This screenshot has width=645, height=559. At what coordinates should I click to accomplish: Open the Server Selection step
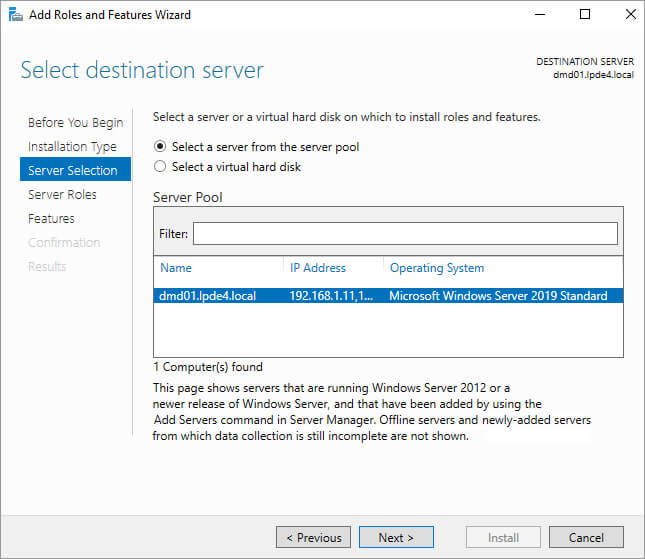pos(73,170)
